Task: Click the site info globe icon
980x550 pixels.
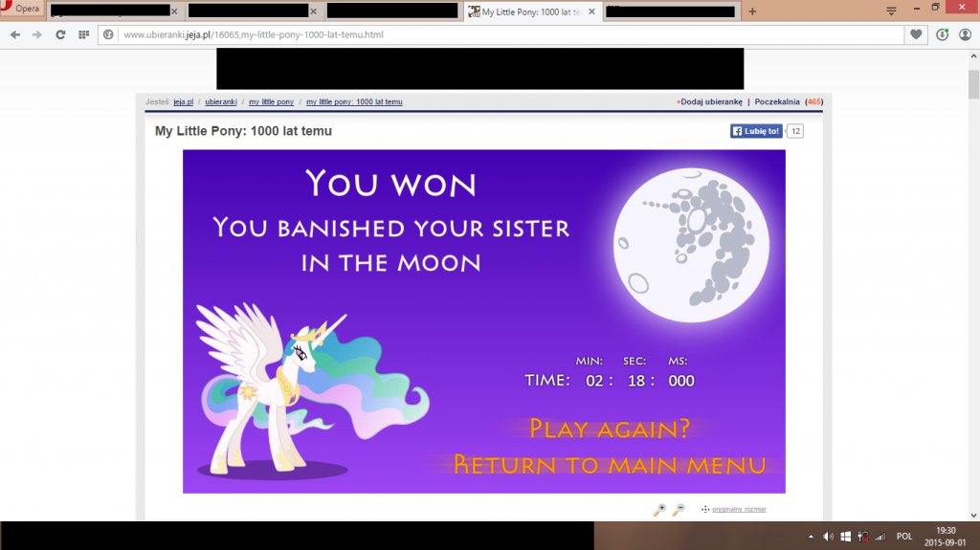Action: tap(108, 35)
